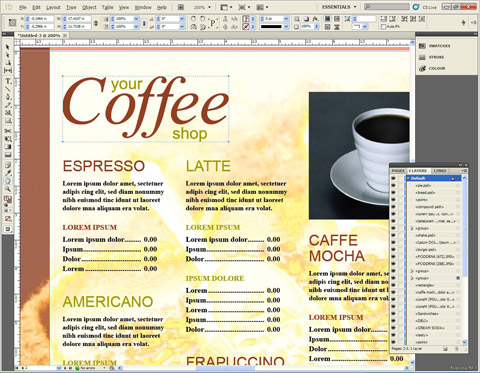
Task: Switch to the LINKS tab
Action: point(439,171)
